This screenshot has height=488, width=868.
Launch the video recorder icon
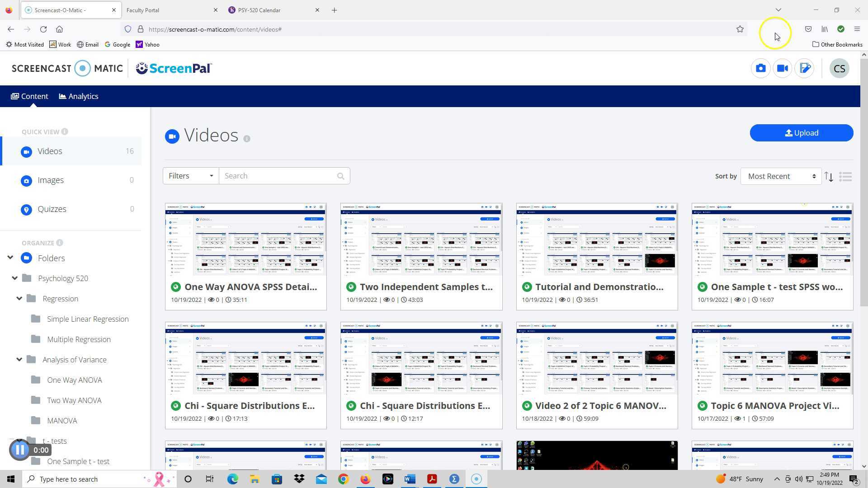pyautogui.click(x=783, y=68)
